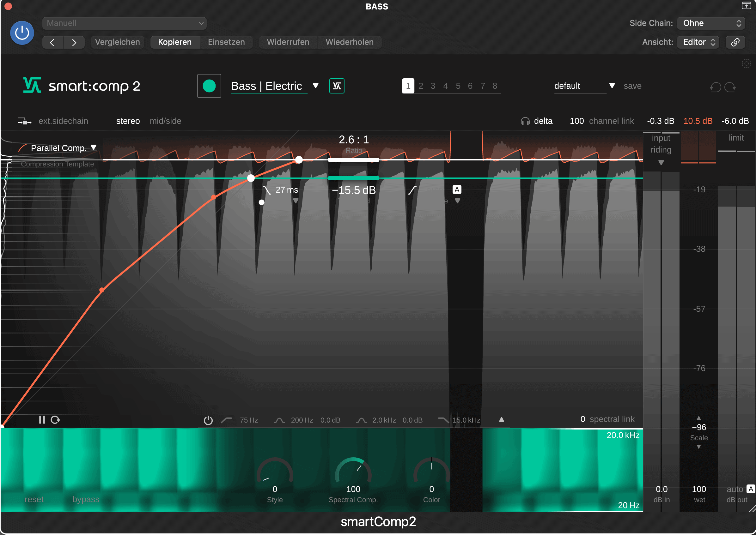Select mid/side processing mode
The width and height of the screenshot is (756, 535).
(x=166, y=121)
